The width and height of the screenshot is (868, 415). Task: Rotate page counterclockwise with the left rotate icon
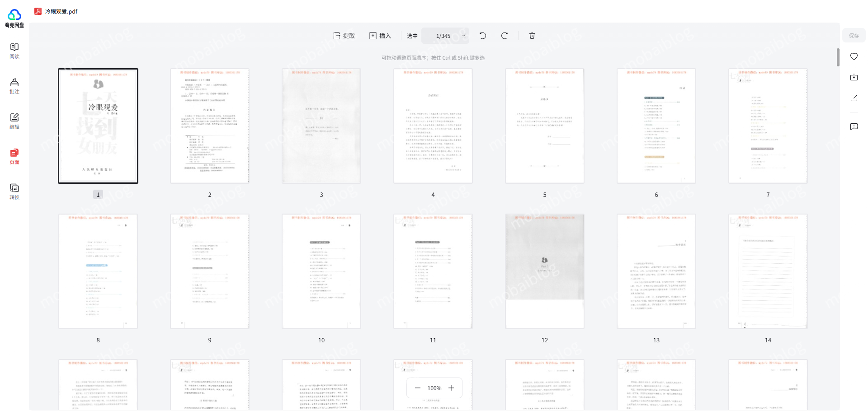point(483,36)
